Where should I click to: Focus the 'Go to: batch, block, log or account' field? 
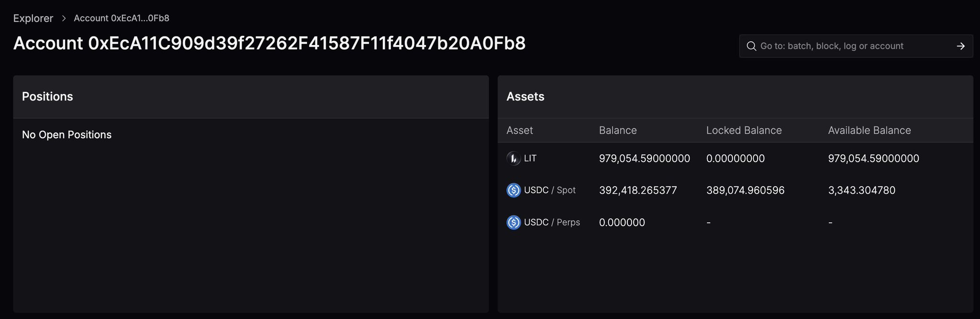point(852,46)
